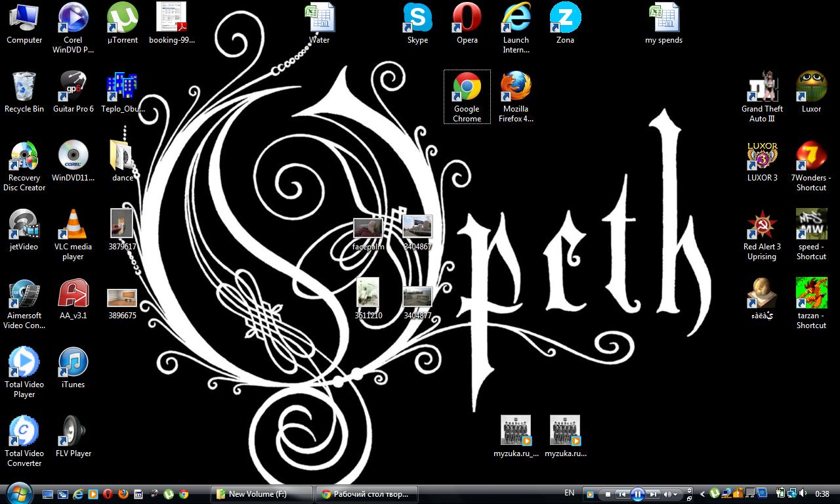840x504 pixels.
Task: Skip to previous track in taskbar player
Action: [621, 494]
